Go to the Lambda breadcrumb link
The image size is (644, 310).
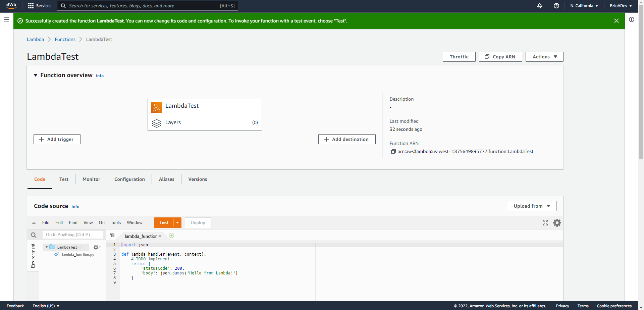[35, 39]
